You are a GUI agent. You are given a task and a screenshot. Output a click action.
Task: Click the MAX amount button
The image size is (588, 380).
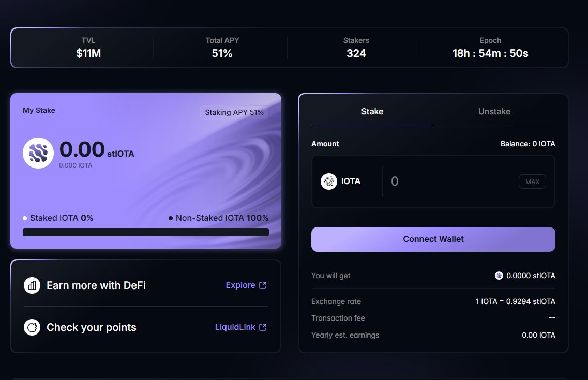[x=532, y=182]
